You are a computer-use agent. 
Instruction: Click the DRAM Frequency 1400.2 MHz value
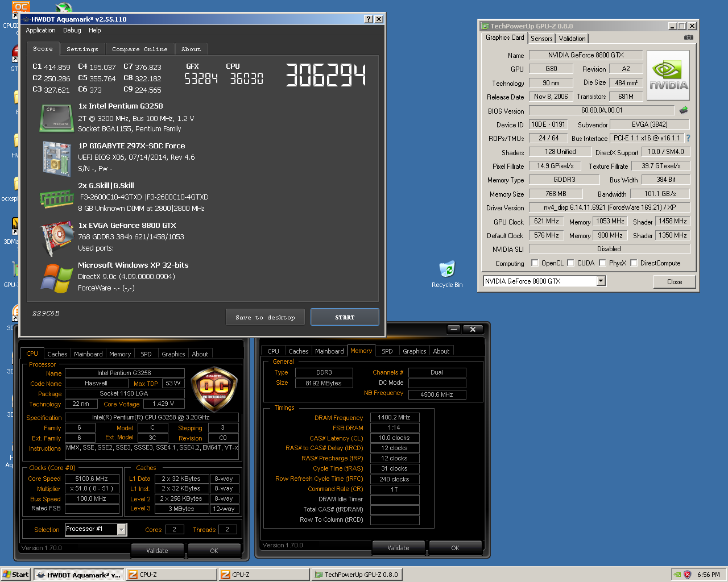coord(394,417)
